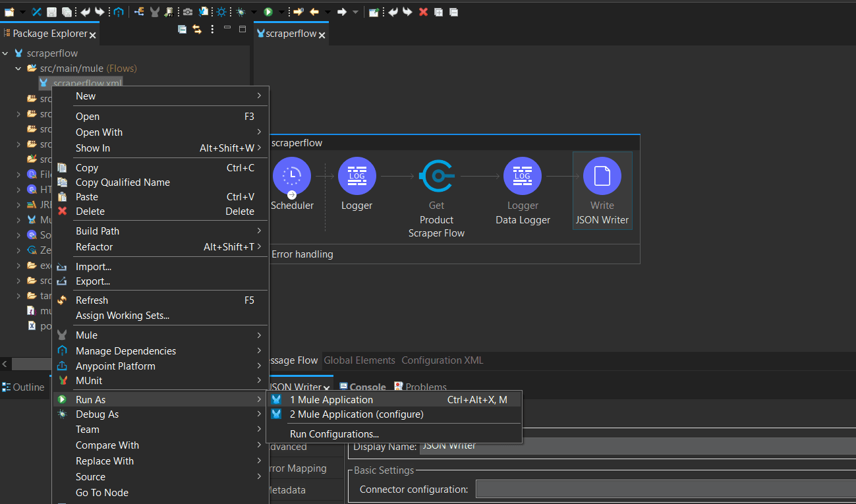Open the Build Path submenu
The height and width of the screenshot is (504, 856).
[x=161, y=231]
